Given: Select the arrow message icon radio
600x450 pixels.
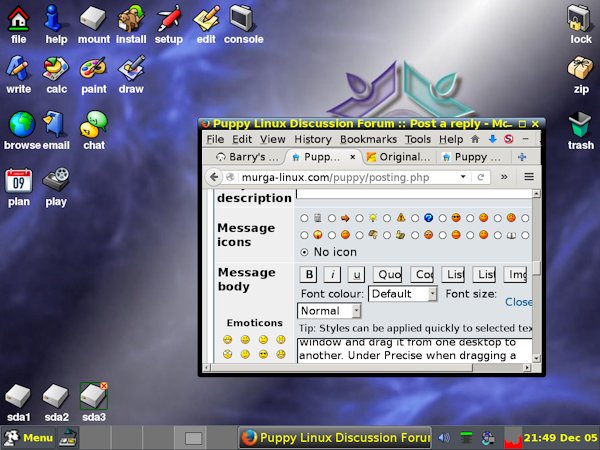Looking at the screenshot, I should pyautogui.click(x=332, y=218).
